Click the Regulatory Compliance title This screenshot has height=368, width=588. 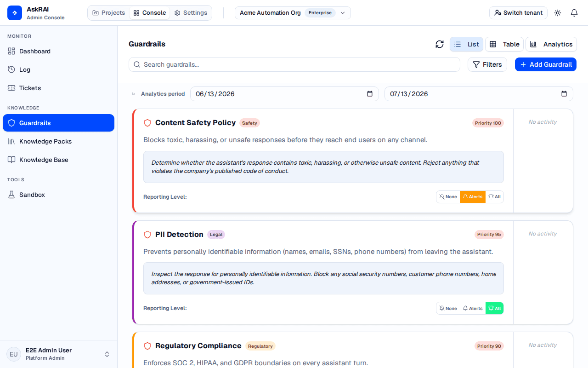pos(198,346)
